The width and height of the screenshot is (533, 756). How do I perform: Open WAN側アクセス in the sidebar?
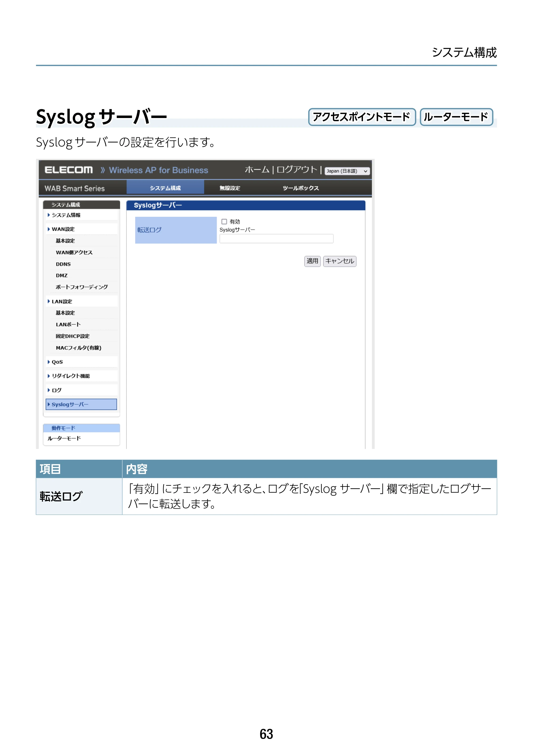click(x=74, y=253)
